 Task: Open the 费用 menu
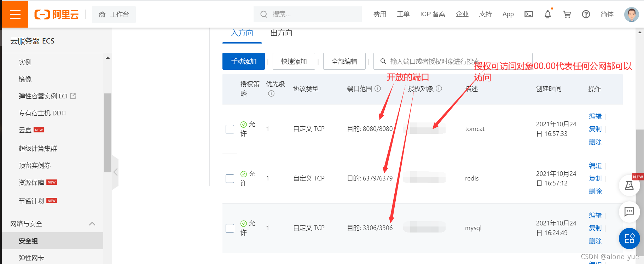[380, 14]
